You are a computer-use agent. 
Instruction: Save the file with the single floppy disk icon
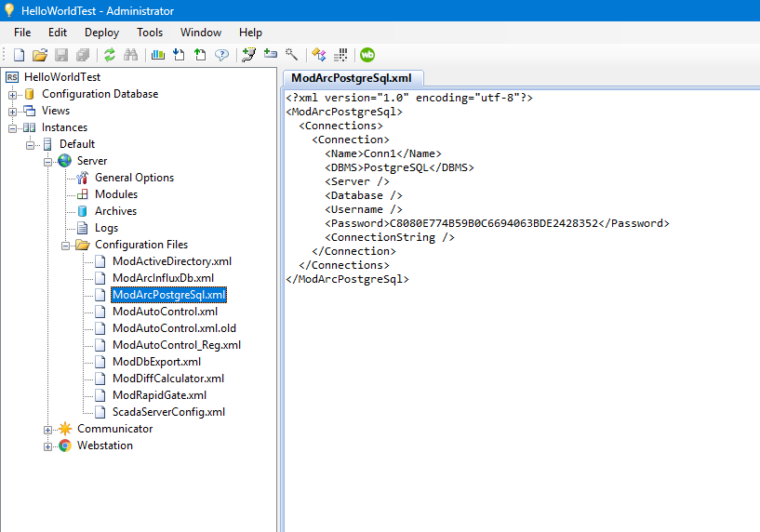click(61, 55)
